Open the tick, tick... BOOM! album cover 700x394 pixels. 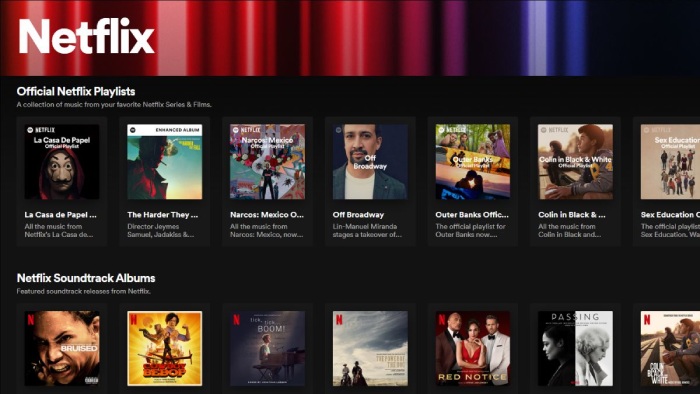point(267,348)
